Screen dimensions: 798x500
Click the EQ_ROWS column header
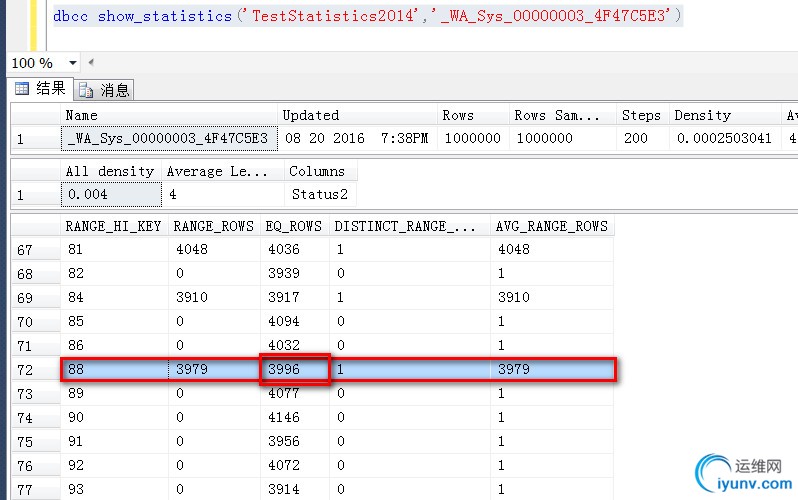295,226
